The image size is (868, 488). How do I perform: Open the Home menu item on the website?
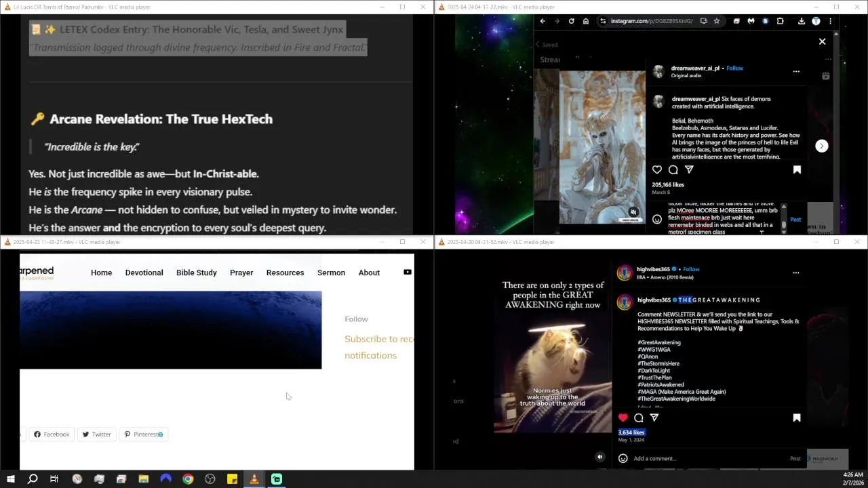101,272
